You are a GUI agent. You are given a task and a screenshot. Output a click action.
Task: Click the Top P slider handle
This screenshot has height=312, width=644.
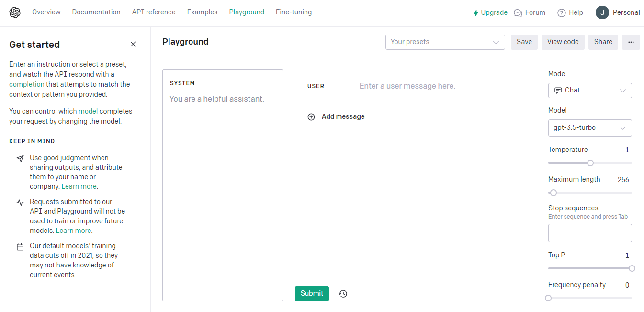coord(632,268)
